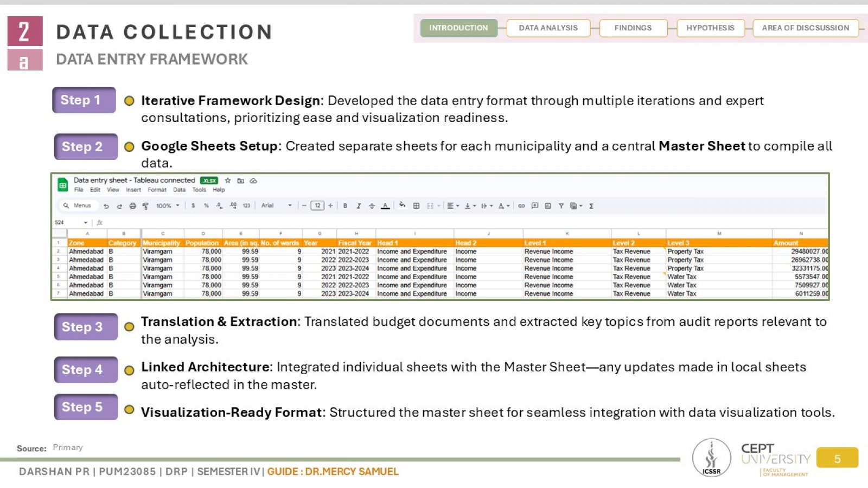This screenshot has height=488, width=868.
Task: Click the Google Sheets logo icon
Action: click(x=63, y=185)
